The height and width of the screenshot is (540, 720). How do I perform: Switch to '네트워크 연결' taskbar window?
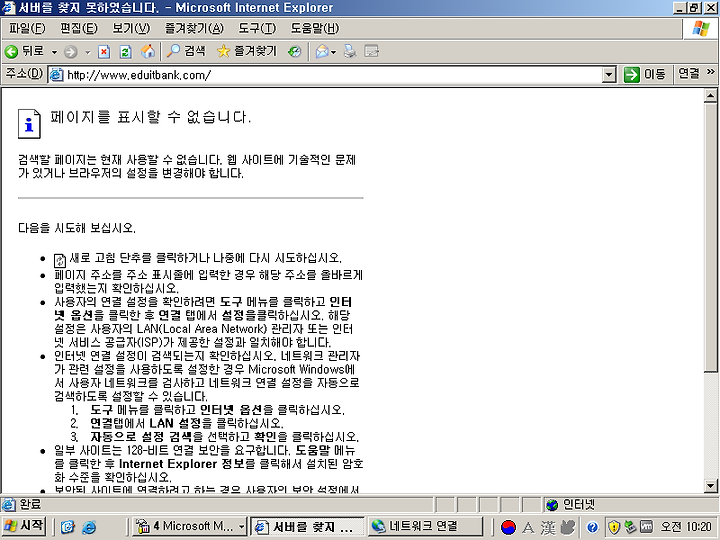coord(425,526)
